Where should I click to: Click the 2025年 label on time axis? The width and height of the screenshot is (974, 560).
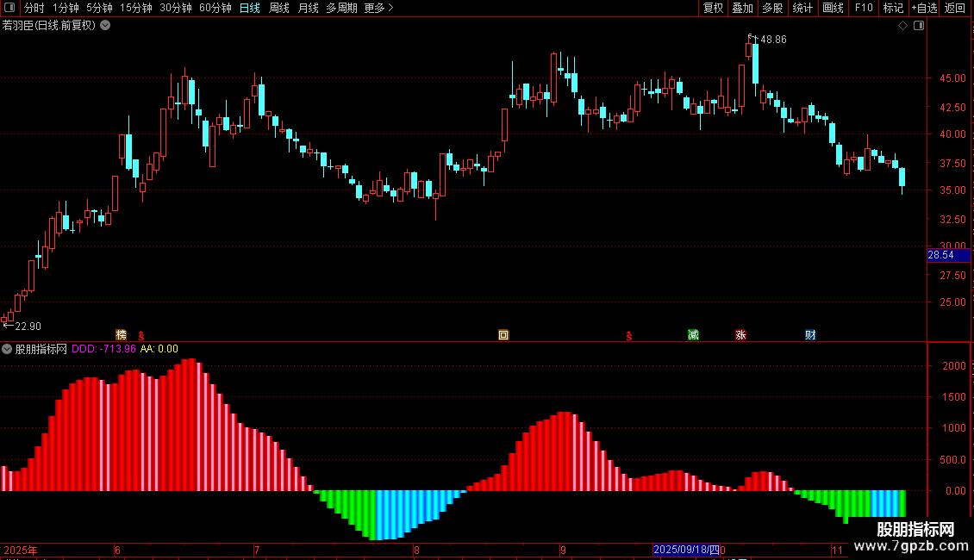click(x=21, y=551)
